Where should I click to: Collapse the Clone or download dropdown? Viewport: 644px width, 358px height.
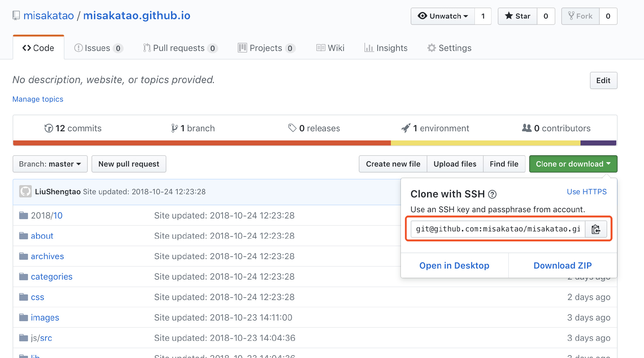[x=573, y=164]
